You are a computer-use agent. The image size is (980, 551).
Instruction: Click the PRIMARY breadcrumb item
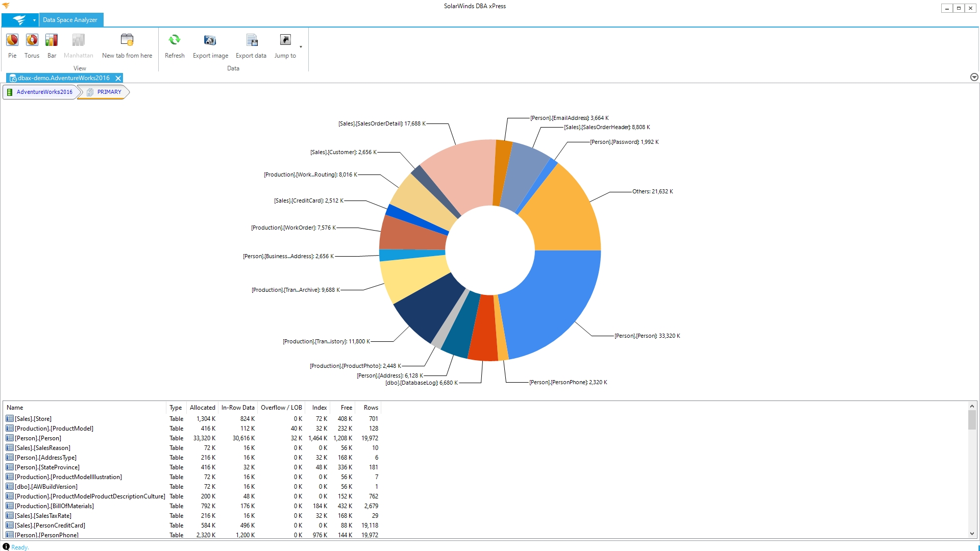pyautogui.click(x=109, y=92)
